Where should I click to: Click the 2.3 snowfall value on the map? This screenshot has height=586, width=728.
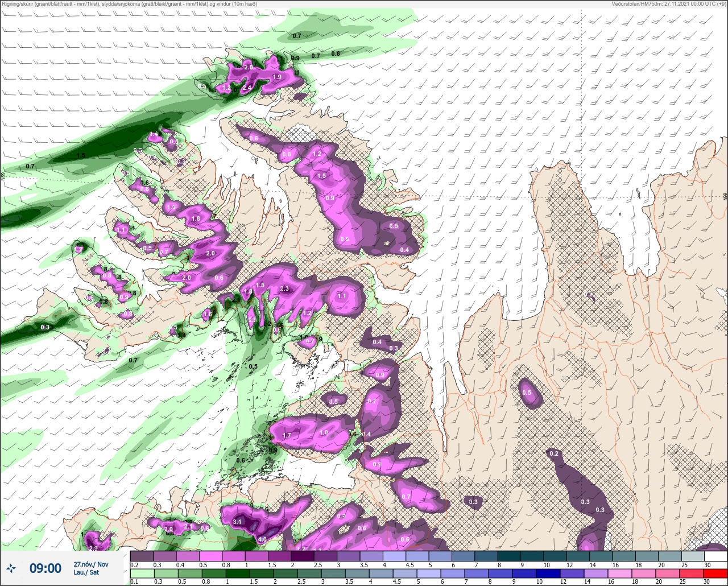(x=285, y=289)
